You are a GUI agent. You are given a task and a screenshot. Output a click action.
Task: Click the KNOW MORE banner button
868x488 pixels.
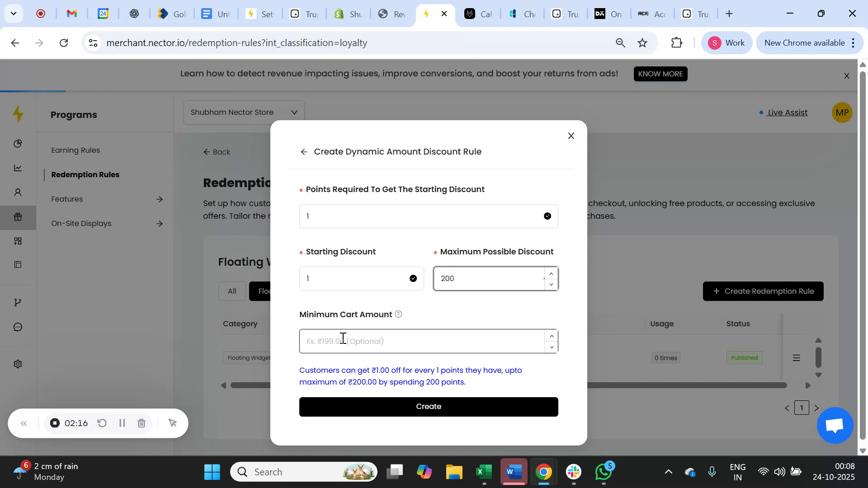[660, 74]
